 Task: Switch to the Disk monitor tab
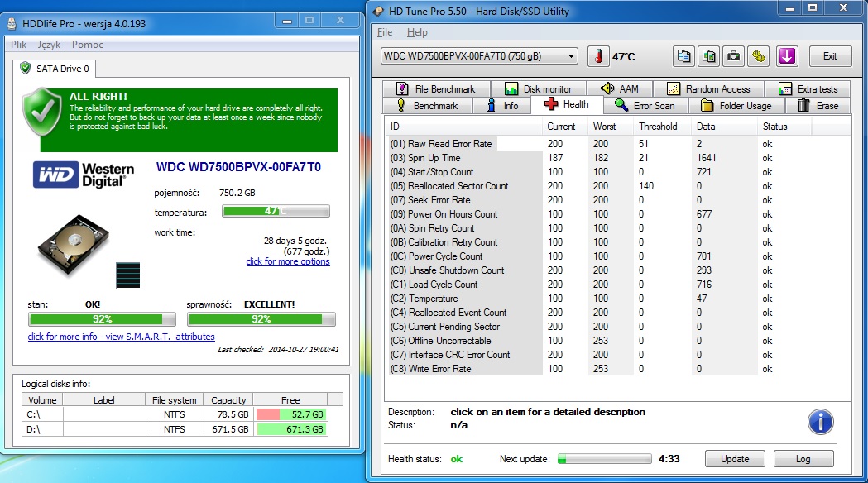(538, 89)
